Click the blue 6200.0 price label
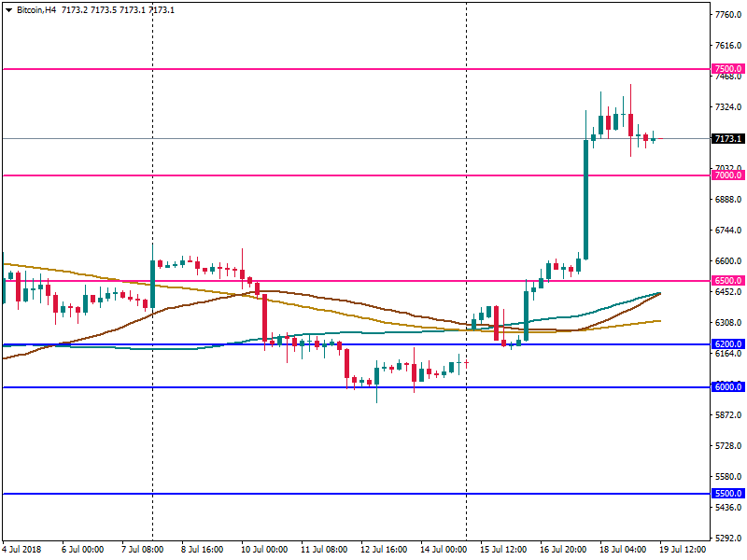Image resolution: width=747 pixels, height=560 pixels. 727,344
